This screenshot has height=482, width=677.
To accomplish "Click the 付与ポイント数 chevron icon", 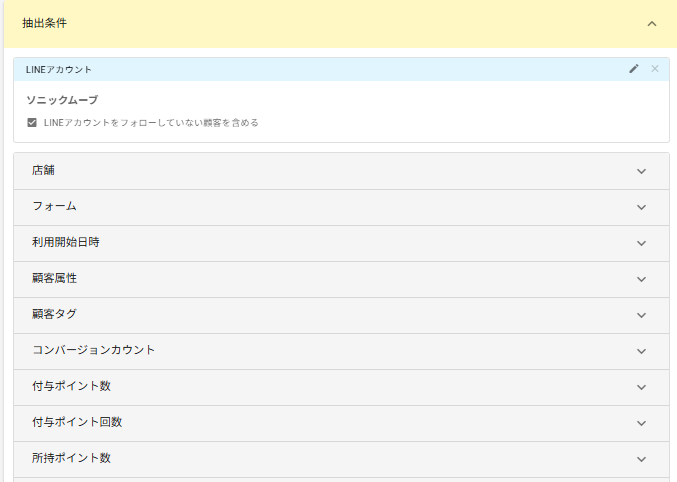I will pos(641,387).
